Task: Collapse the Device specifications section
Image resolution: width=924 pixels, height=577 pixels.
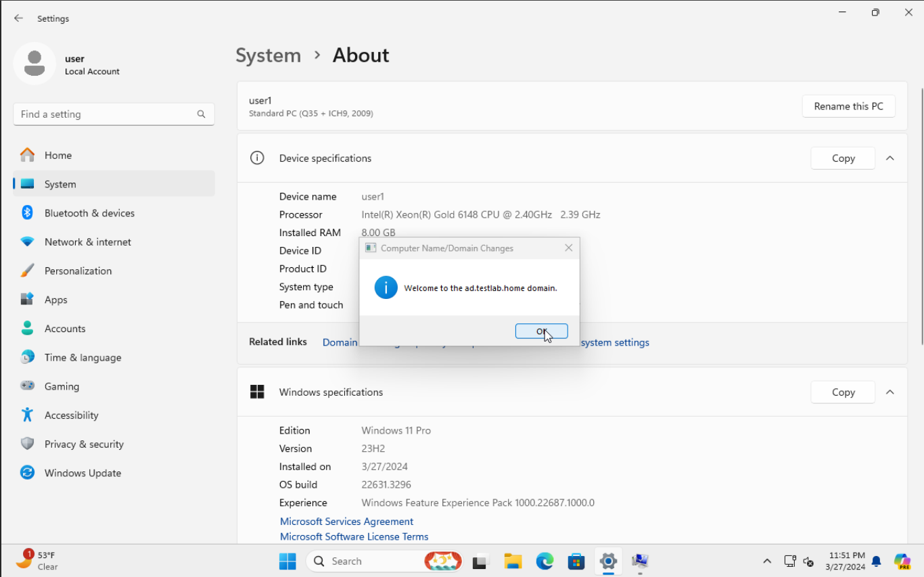Action: point(890,158)
